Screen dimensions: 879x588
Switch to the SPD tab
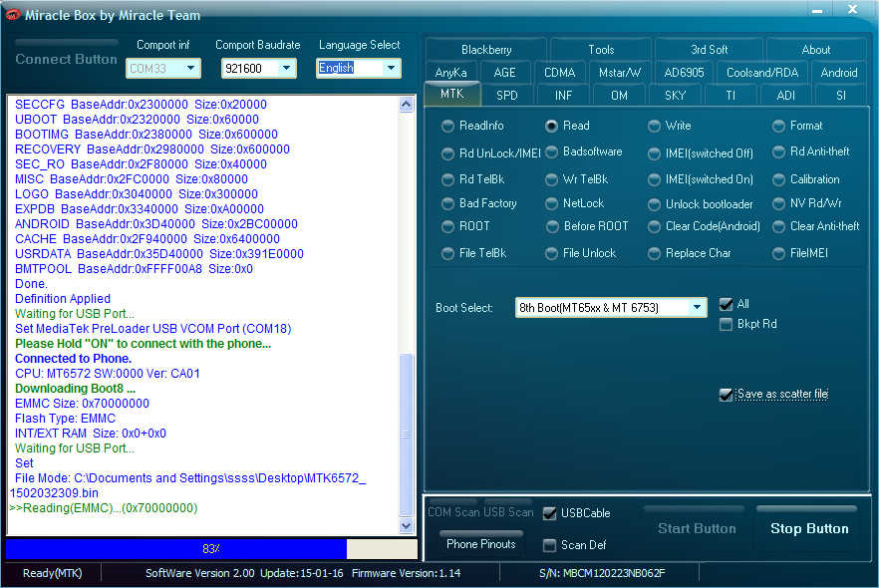[506, 96]
